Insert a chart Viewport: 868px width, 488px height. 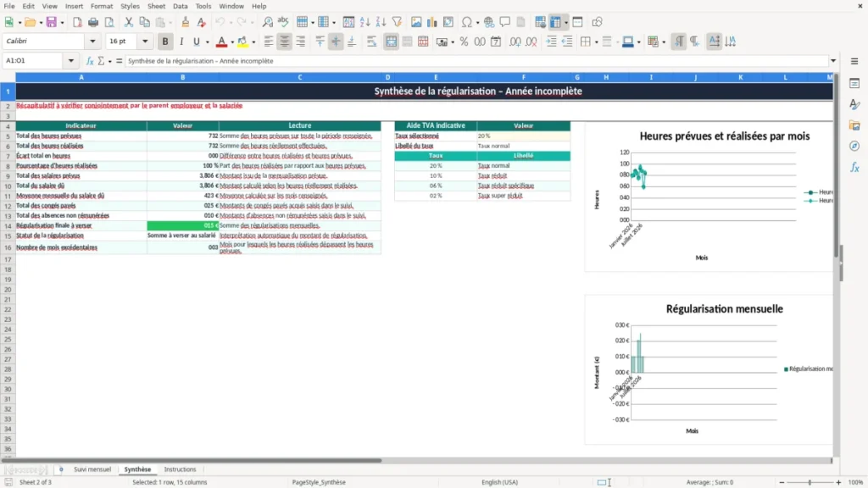tap(431, 22)
